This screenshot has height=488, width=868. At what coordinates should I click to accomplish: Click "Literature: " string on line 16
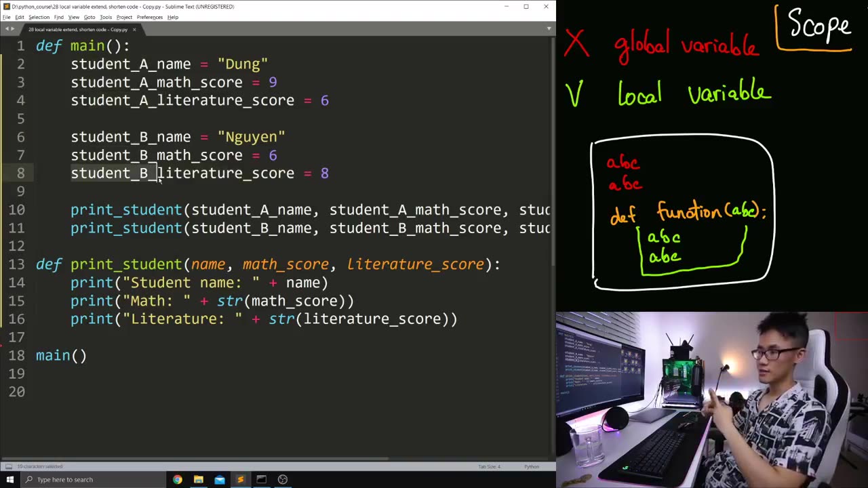coord(182,319)
